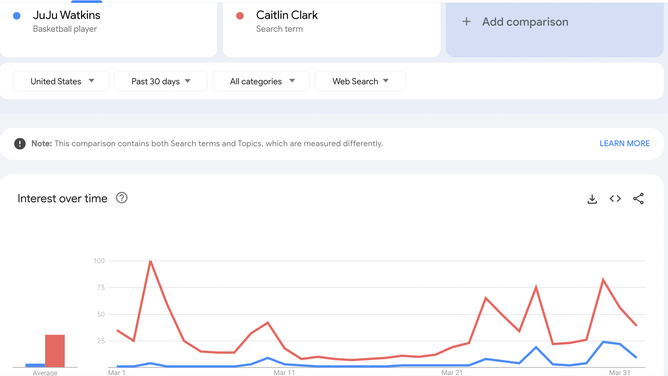Expand the Web Search type dropdown
The height and width of the screenshot is (376, 668).
(360, 81)
